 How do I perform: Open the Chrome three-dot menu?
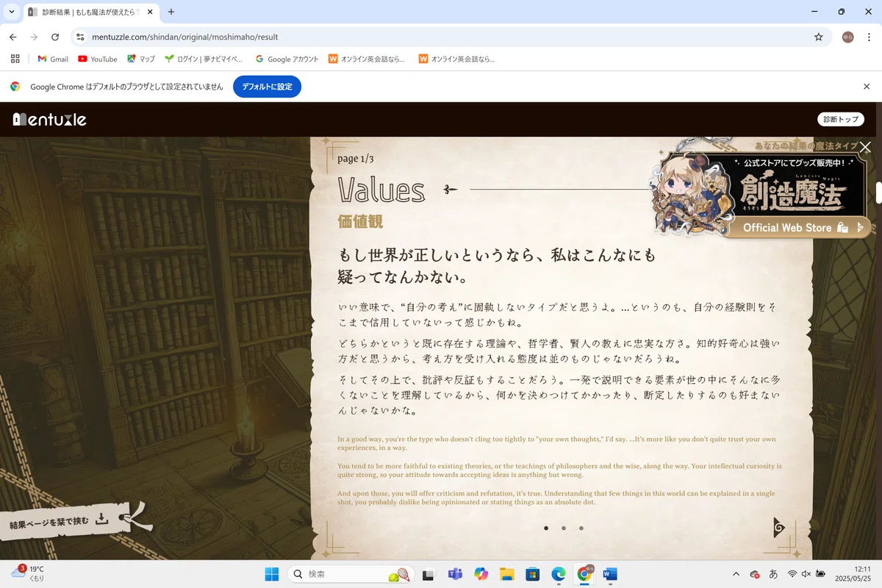(x=869, y=37)
